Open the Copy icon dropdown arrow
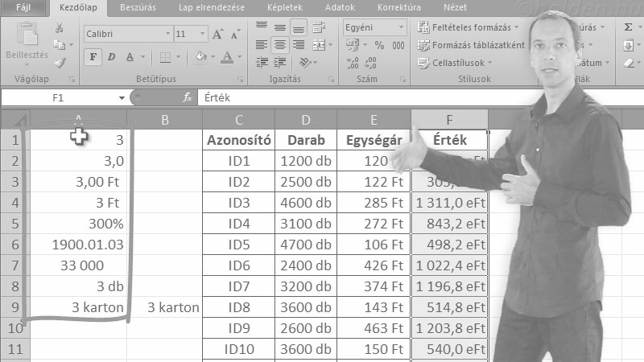 [72, 45]
